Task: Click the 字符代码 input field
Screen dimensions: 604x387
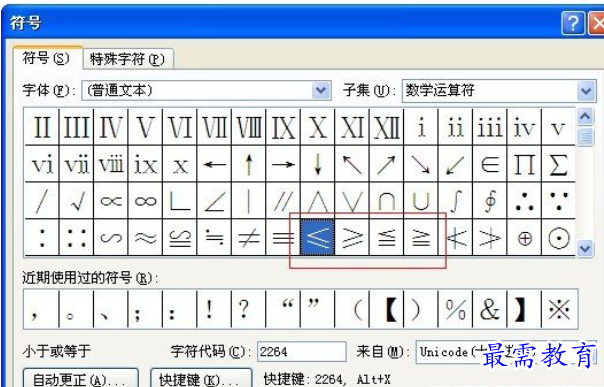Action: coord(302,352)
